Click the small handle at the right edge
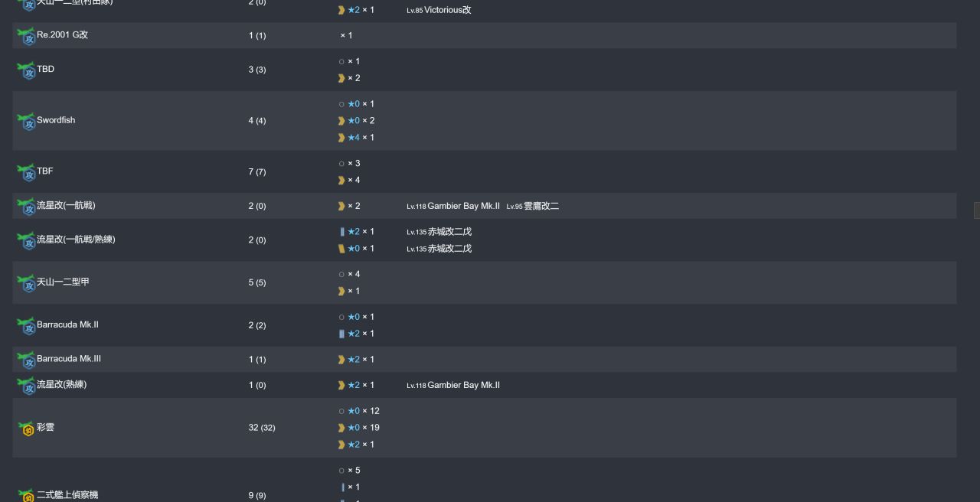Screen dimensions: 980x502 point(977,210)
